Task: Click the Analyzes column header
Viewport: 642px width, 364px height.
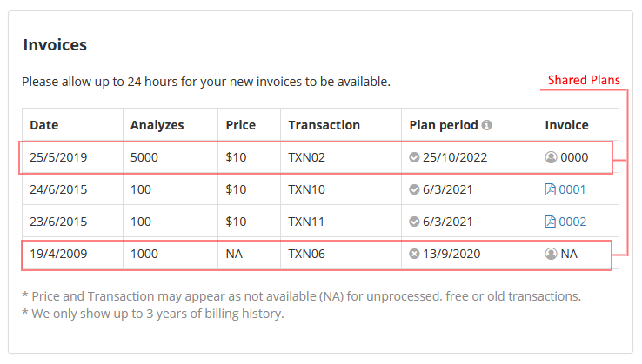Action: [x=157, y=125]
